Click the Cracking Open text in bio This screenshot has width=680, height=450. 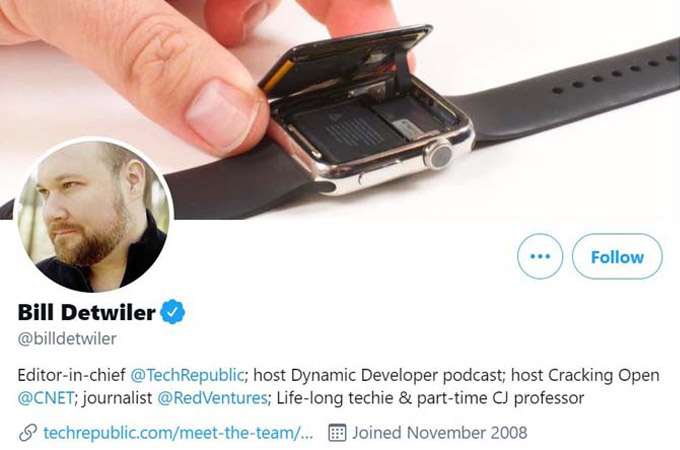coord(604,375)
